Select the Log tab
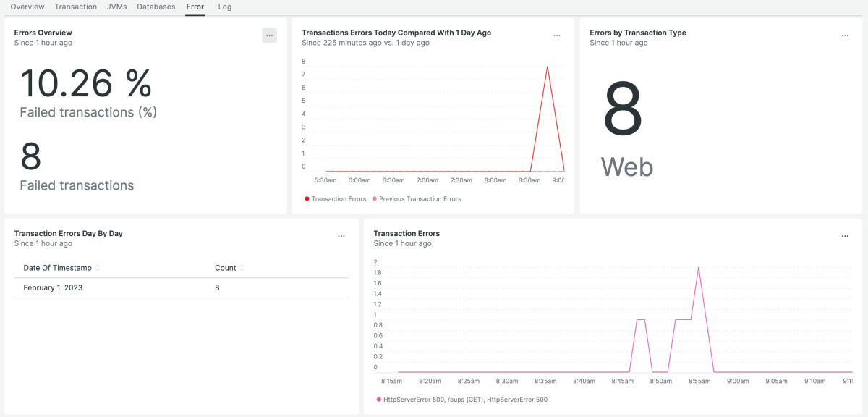The image size is (868, 417). (x=225, y=7)
